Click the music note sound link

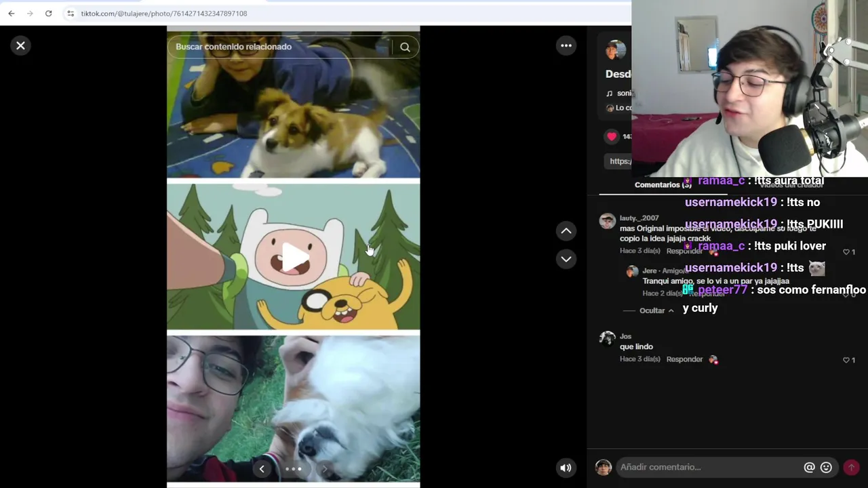pyautogui.click(x=619, y=94)
